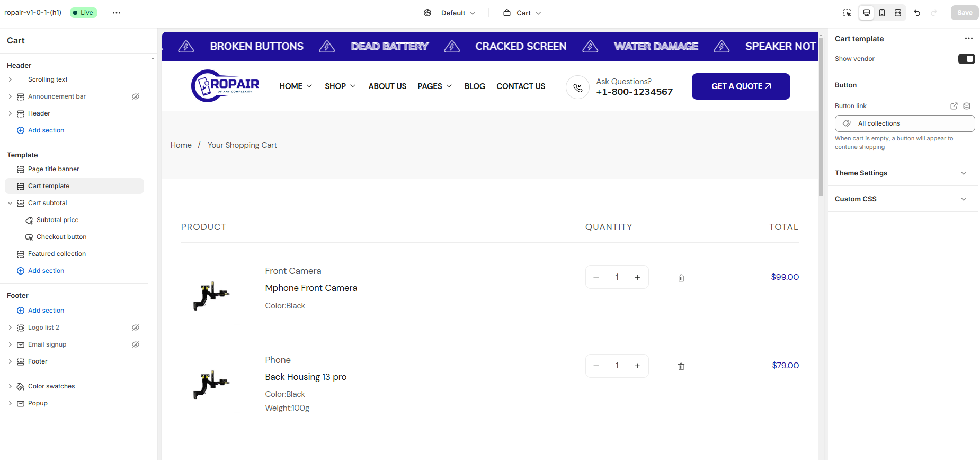Click the phone call icon in site header
This screenshot has width=980, height=460.
pyautogui.click(x=577, y=87)
